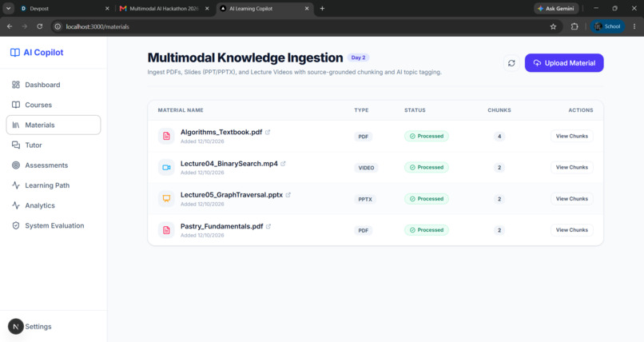Open Assessments in the sidebar
The width and height of the screenshot is (644, 342).
coord(54,165)
